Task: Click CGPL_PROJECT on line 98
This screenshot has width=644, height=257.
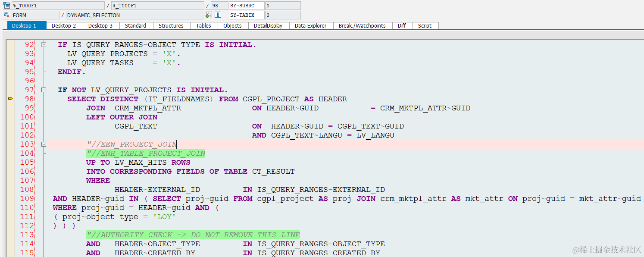Action: tap(271, 99)
